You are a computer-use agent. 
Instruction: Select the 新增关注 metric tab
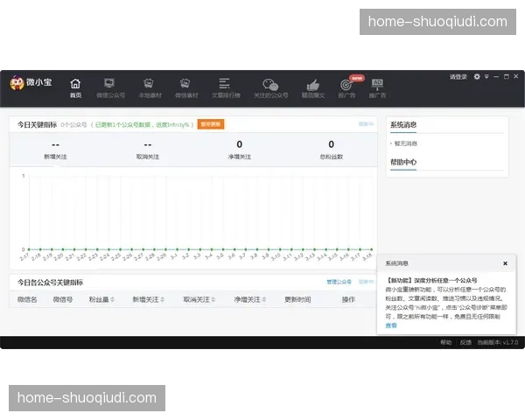pyautogui.click(x=56, y=150)
